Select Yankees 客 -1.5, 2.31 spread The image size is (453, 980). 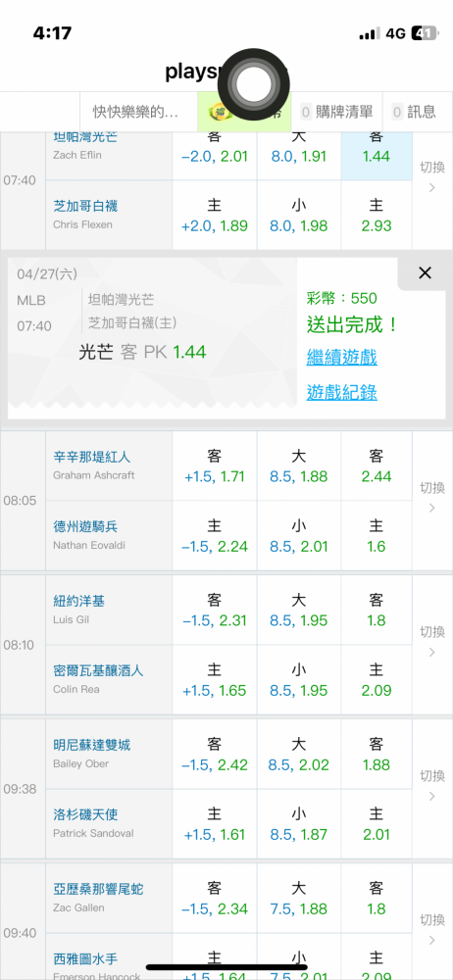pyautogui.click(x=215, y=611)
